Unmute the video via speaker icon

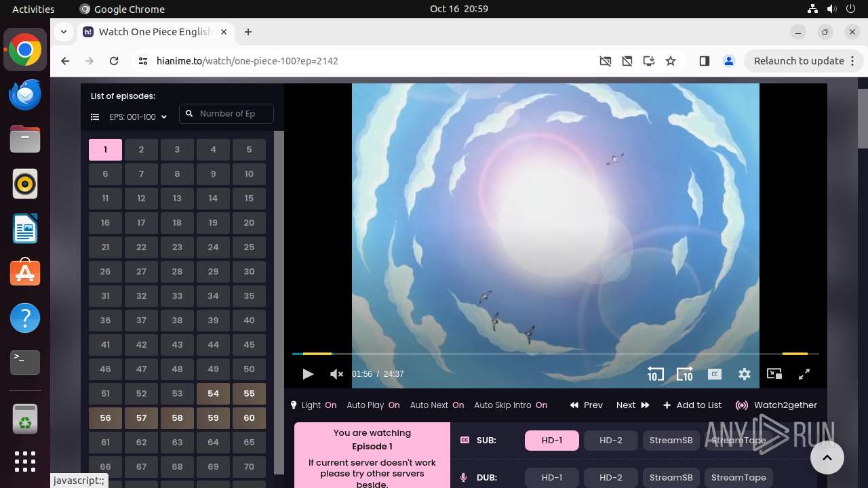click(x=336, y=374)
